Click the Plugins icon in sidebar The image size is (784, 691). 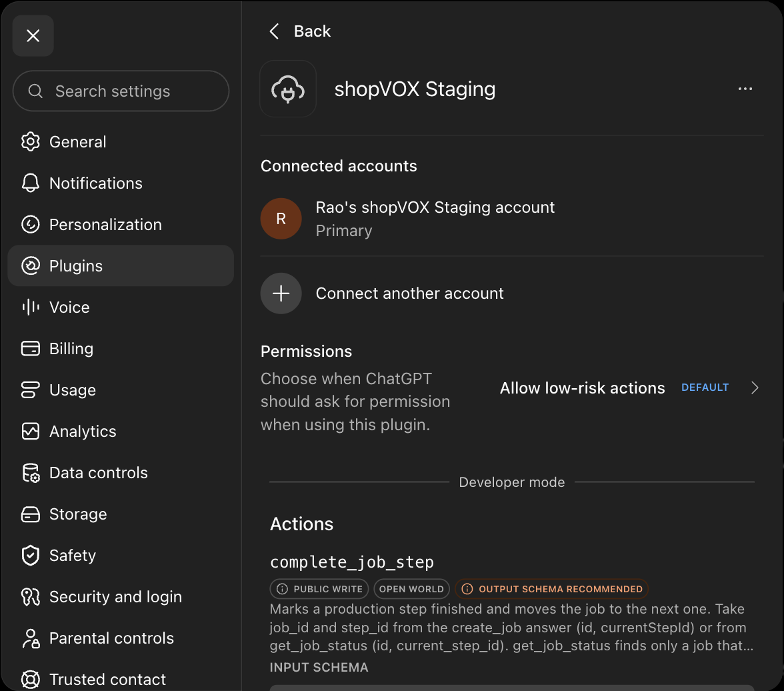pyautogui.click(x=31, y=265)
